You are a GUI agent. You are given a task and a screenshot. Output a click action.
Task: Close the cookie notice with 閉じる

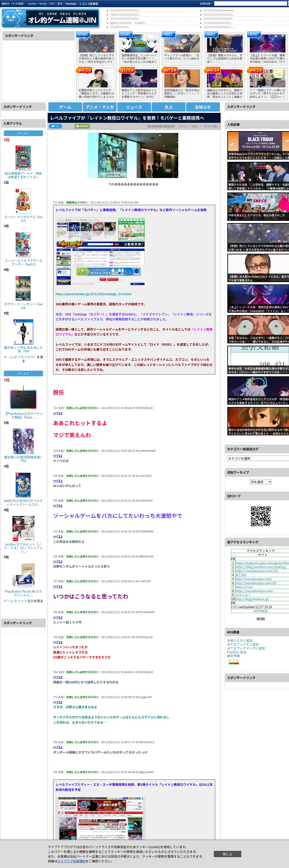pos(227,854)
